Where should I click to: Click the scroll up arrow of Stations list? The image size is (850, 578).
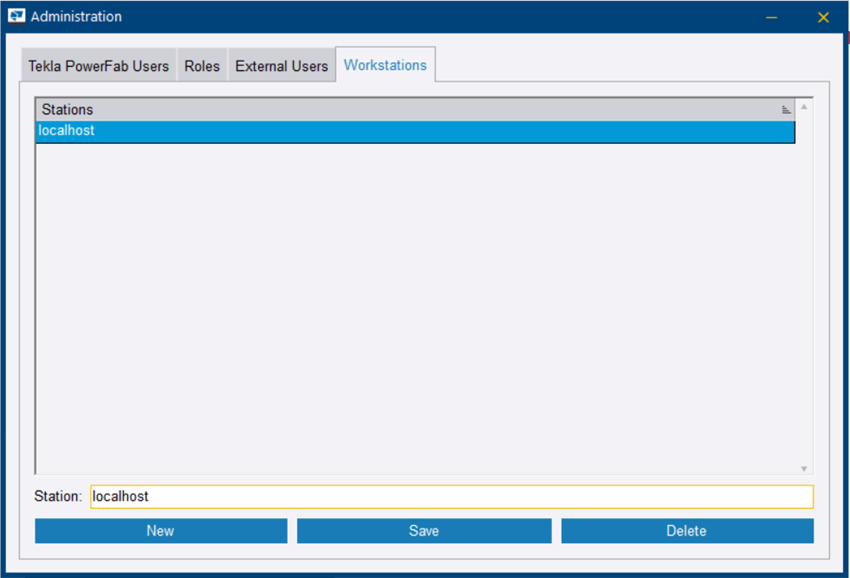(804, 107)
